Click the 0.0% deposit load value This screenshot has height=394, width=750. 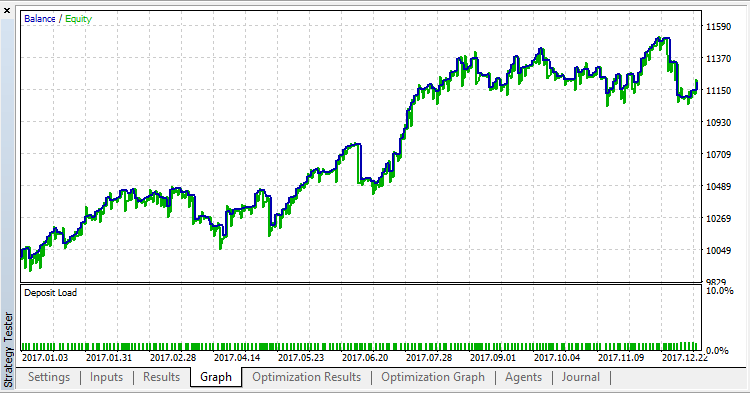coord(717,350)
